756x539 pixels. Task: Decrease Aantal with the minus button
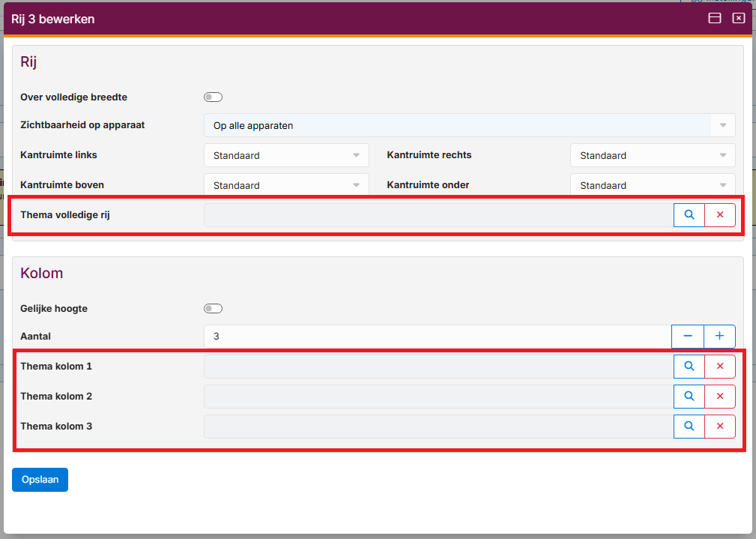688,337
